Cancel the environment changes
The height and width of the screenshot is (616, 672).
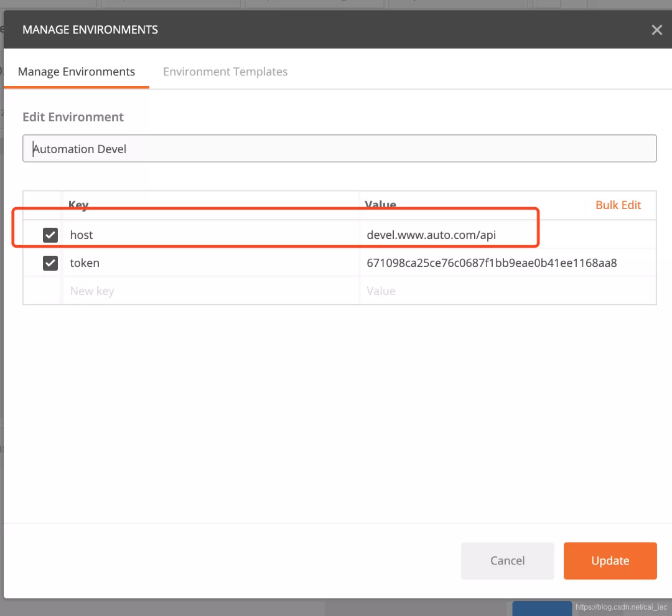tap(508, 561)
